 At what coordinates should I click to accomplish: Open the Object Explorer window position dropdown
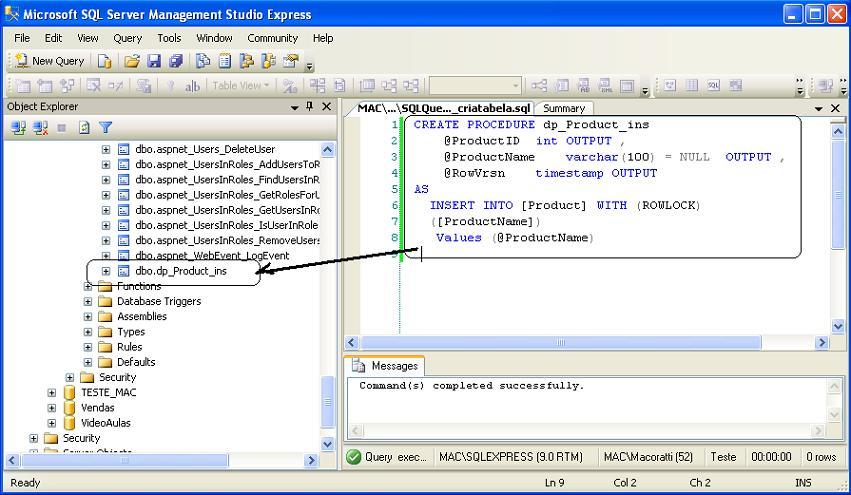(x=294, y=107)
